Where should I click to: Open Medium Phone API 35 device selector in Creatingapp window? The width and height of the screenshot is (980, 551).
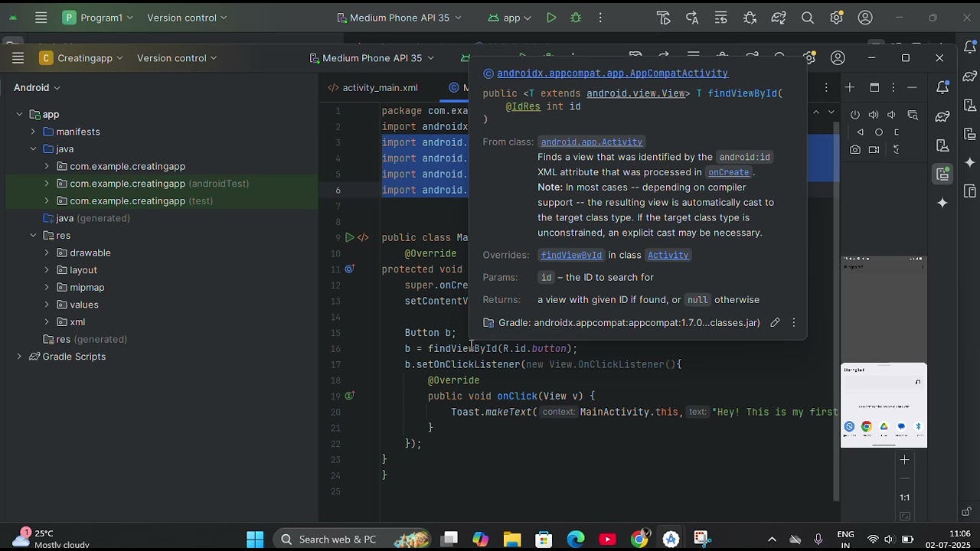(x=372, y=58)
